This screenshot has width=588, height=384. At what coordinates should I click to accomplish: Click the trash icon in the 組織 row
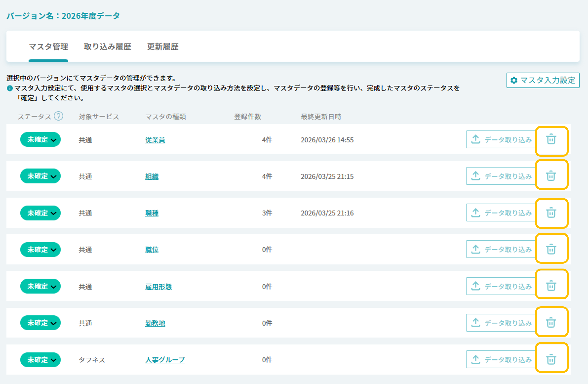click(551, 176)
